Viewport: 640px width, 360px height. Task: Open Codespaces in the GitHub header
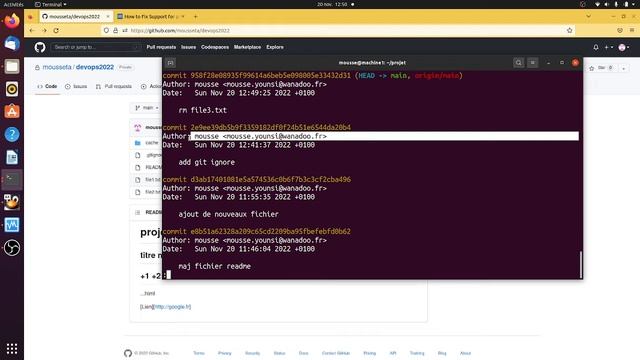[x=215, y=47]
